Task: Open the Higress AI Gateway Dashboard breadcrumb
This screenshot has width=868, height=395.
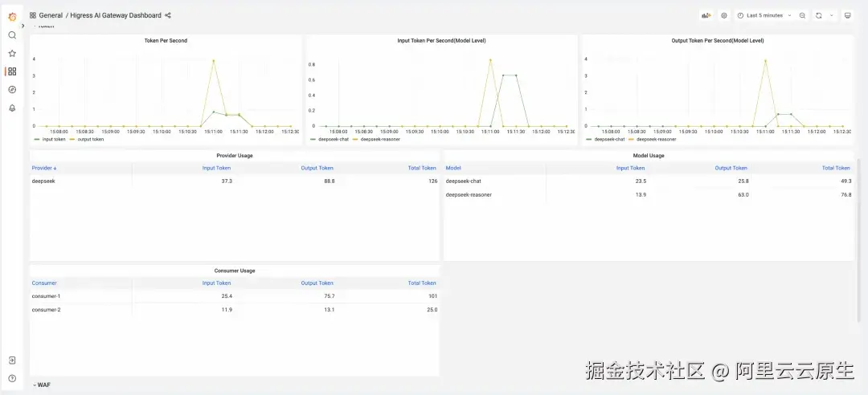Action: click(116, 15)
